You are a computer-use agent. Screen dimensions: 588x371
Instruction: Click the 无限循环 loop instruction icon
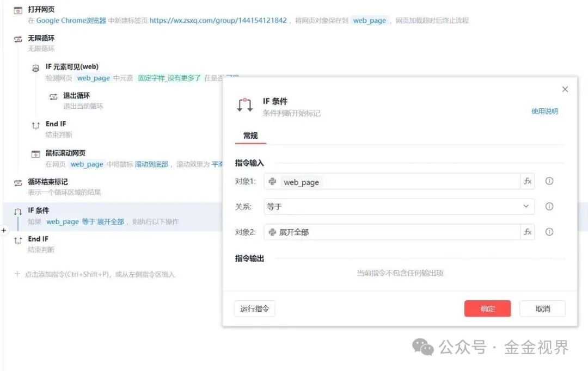tap(18, 38)
